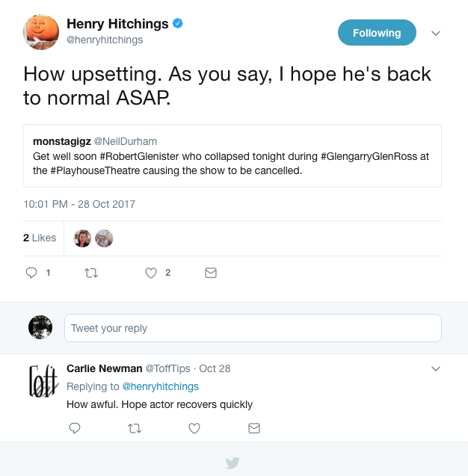The image size is (468, 476).
Task: Retweet Carlie Newman's reply
Action: pyautogui.click(x=135, y=428)
